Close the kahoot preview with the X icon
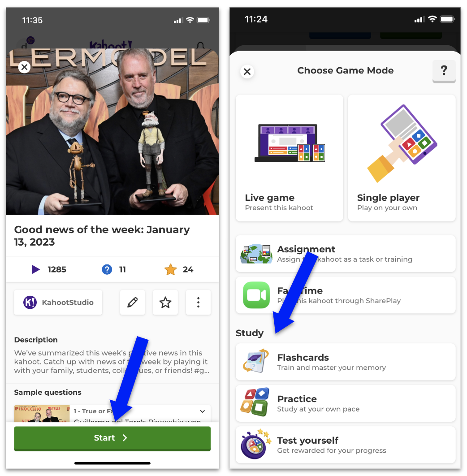 [25, 67]
